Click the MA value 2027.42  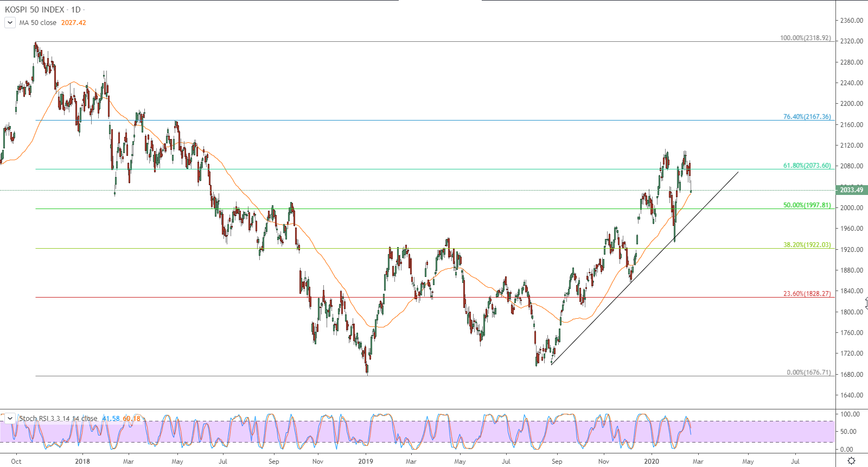74,23
